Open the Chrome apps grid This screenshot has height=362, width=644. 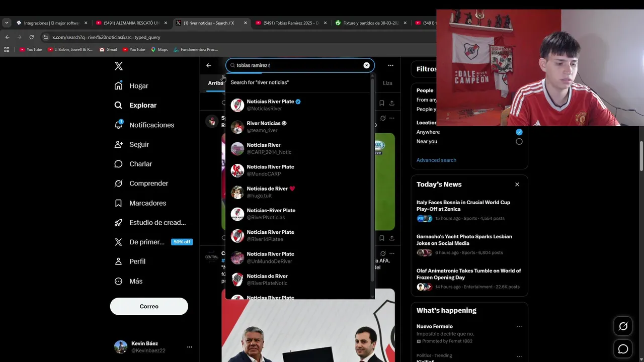(x=7, y=50)
